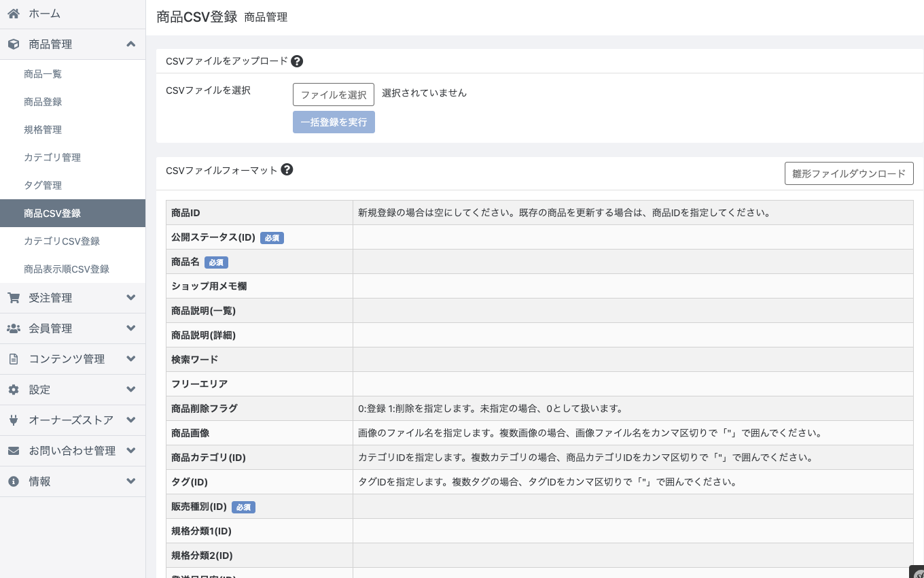
Task: Expand the 受注管理 menu
Action: (130, 298)
